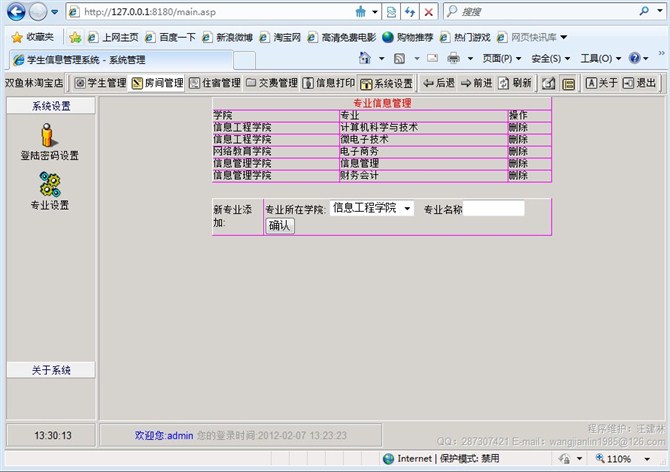
Task: Open the 交费管理 toolbar menu
Action: [272, 83]
